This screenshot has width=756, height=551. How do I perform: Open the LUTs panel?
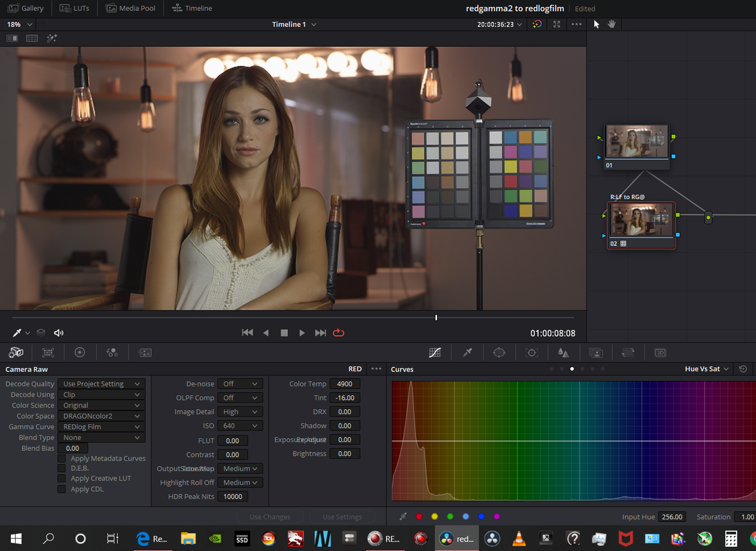tap(74, 8)
